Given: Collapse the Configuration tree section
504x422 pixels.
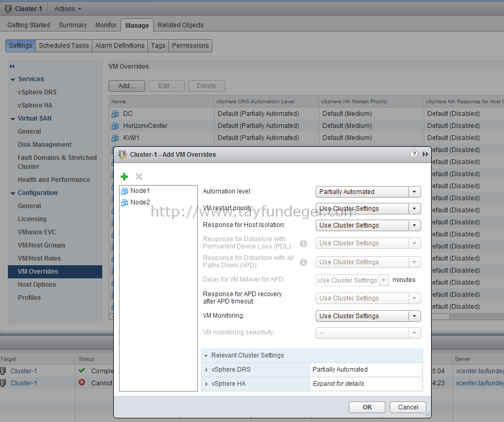Looking at the screenshot, I should (x=13, y=193).
